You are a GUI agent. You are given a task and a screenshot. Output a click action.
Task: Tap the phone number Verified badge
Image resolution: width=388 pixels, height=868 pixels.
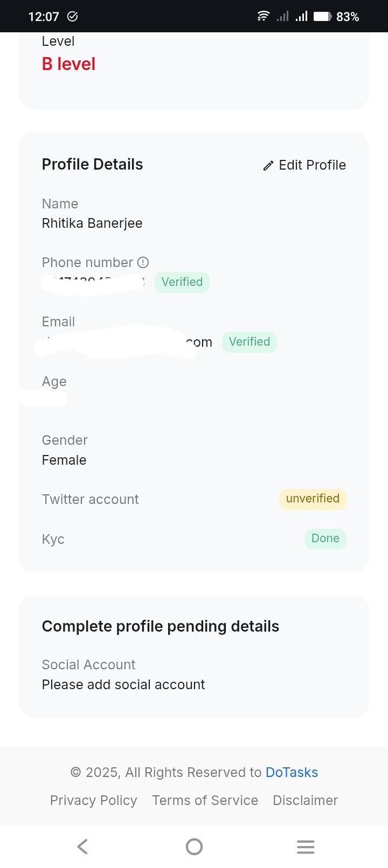(182, 282)
